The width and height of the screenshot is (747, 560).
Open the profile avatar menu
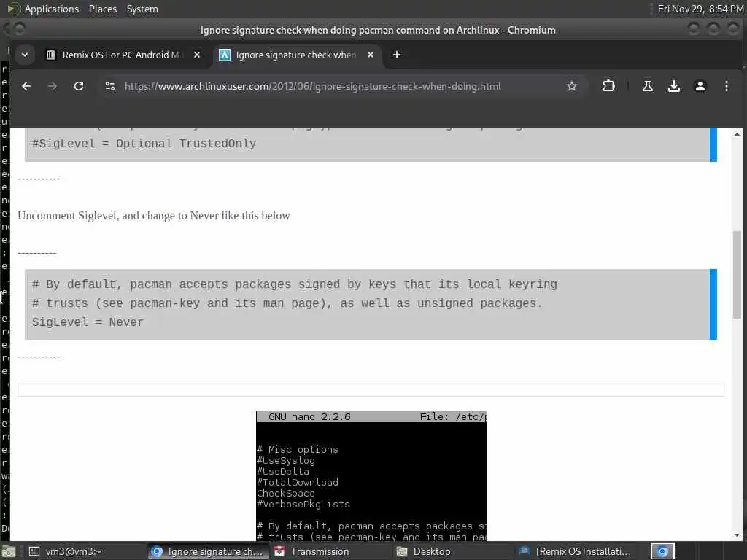click(700, 86)
